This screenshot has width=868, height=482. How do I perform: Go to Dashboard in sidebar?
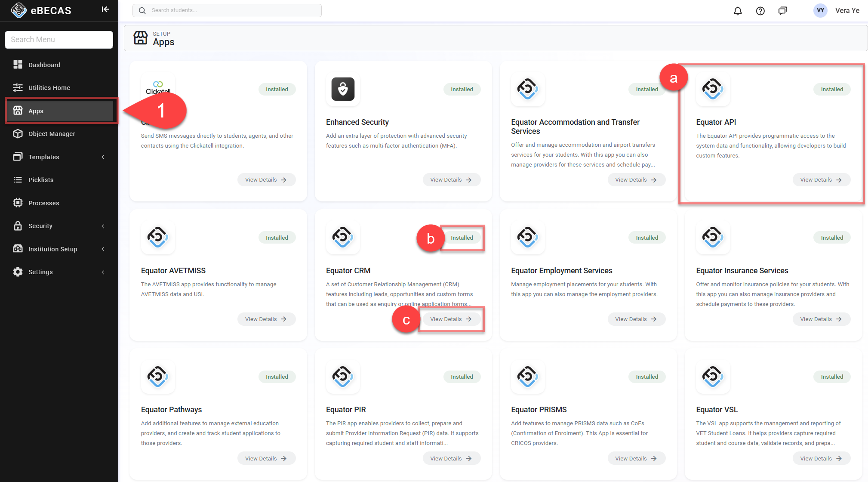coord(59,65)
